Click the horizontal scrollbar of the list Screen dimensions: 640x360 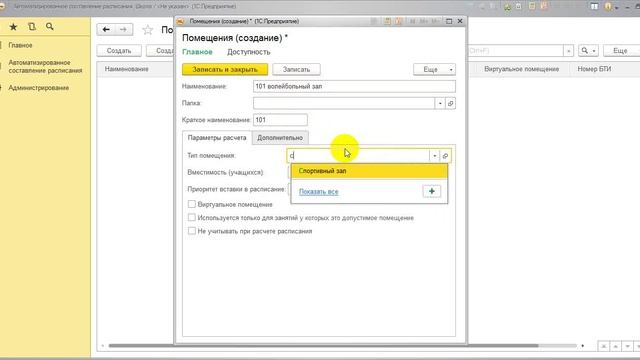tap(323, 346)
